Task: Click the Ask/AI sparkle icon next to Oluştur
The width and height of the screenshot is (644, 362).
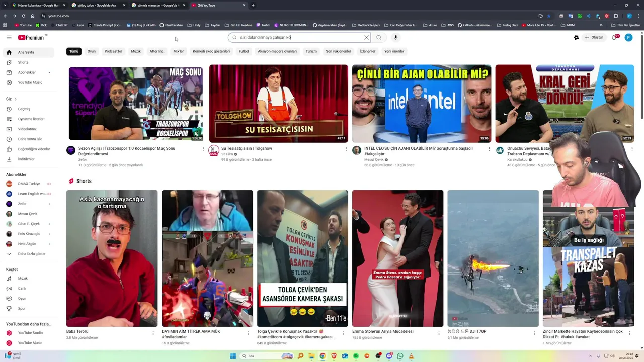Action: point(576,37)
